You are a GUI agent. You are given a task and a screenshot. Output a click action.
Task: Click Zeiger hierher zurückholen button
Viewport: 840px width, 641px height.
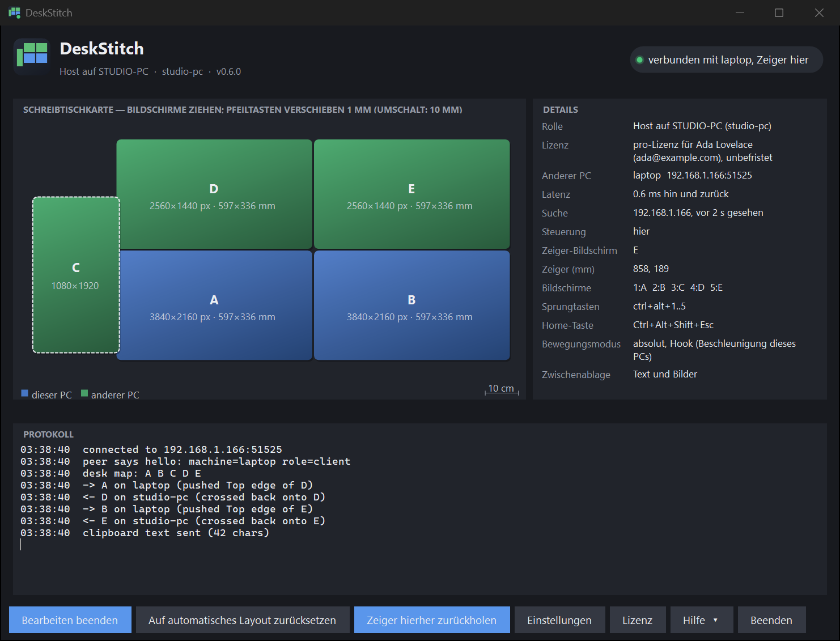point(432,620)
